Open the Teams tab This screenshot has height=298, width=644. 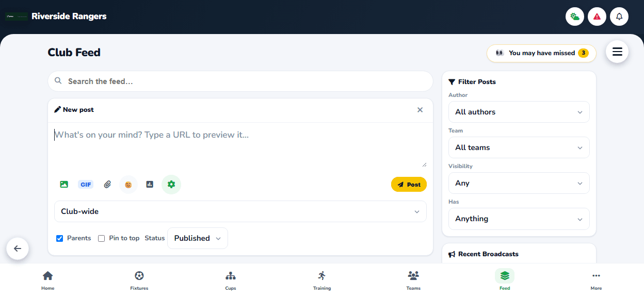coord(413,280)
